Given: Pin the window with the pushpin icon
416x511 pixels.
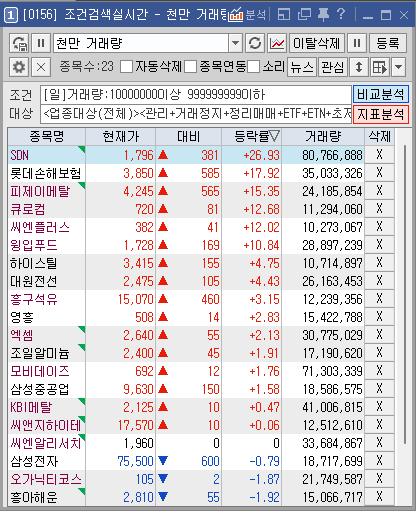Looking at the screenshot, I should pyautogui.click(x=323, y=15).
